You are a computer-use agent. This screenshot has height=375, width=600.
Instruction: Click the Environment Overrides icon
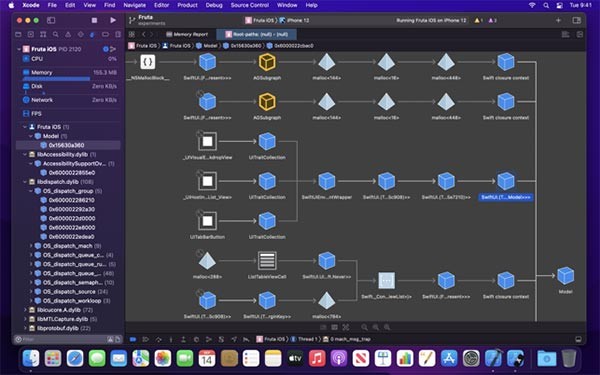point(221,339)
